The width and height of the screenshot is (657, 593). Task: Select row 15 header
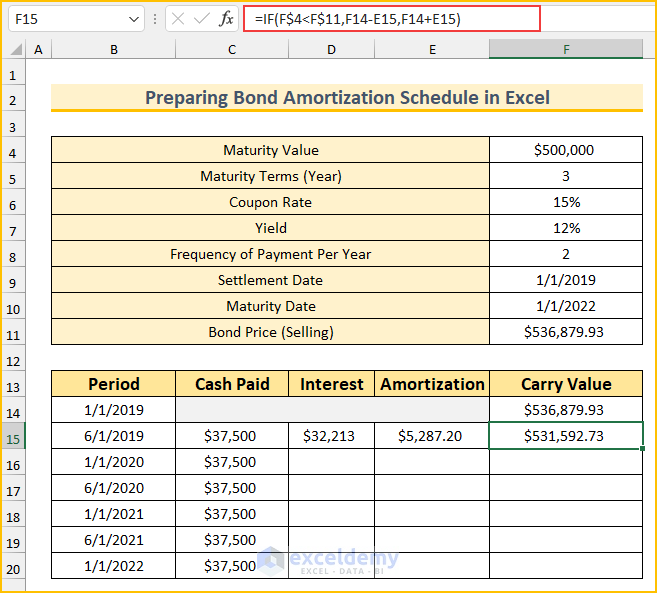click(12, 436)
